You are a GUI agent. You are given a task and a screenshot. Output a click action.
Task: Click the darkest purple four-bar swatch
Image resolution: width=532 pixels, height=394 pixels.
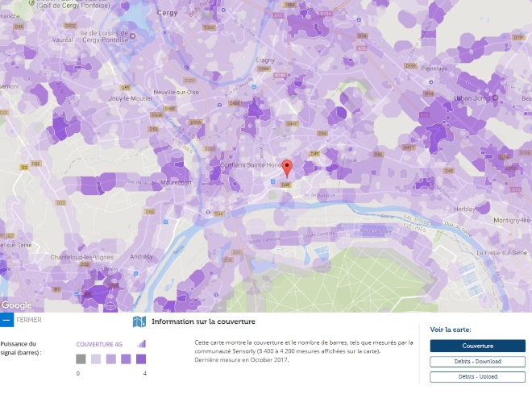click(x=141, y=359)
